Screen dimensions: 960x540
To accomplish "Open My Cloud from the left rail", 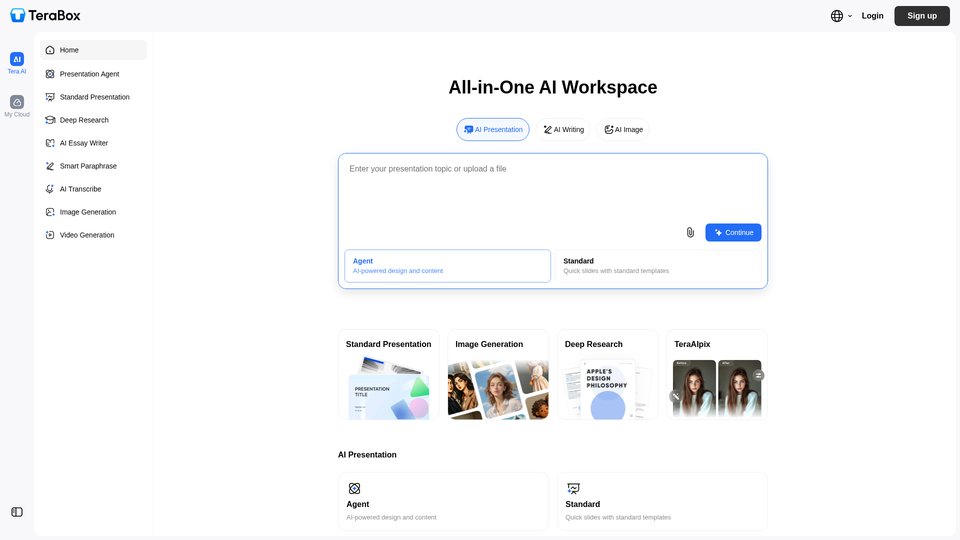I will pyautogui.click(x=17, y=103).
